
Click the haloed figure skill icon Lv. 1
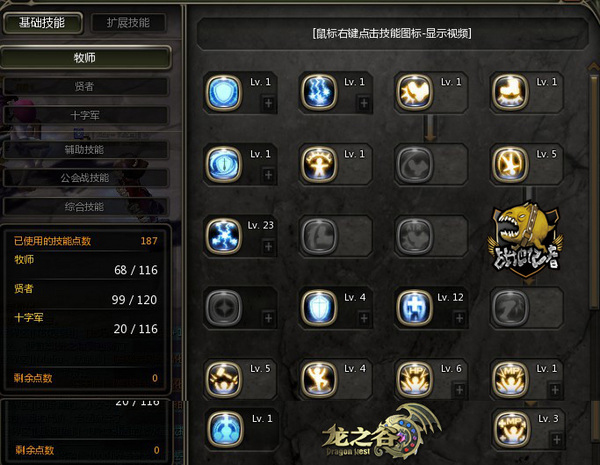coord(319,165)
